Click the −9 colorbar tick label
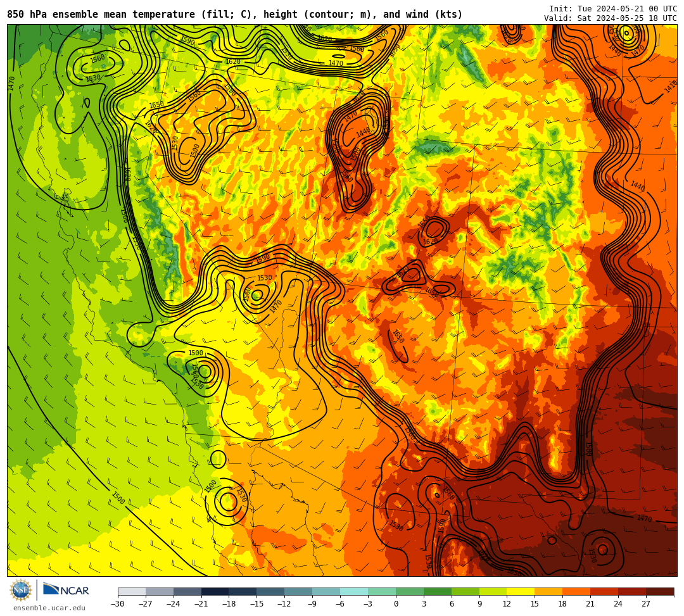Viewport: 684px width, 616px height. (312, 604)
